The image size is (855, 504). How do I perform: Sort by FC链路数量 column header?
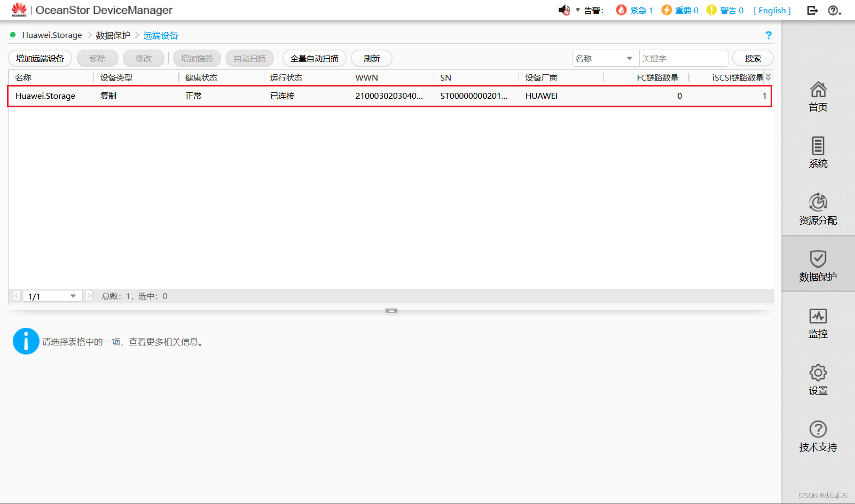[657, 77]
